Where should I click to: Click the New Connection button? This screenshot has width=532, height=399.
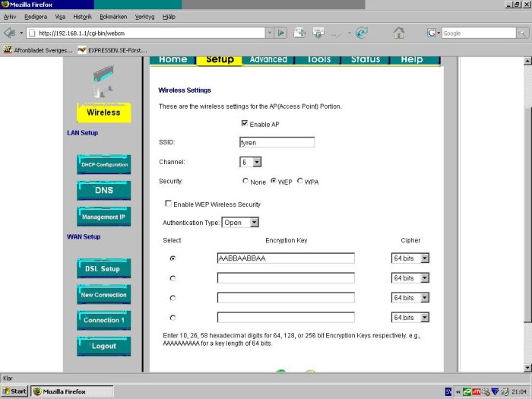point(104,295)
